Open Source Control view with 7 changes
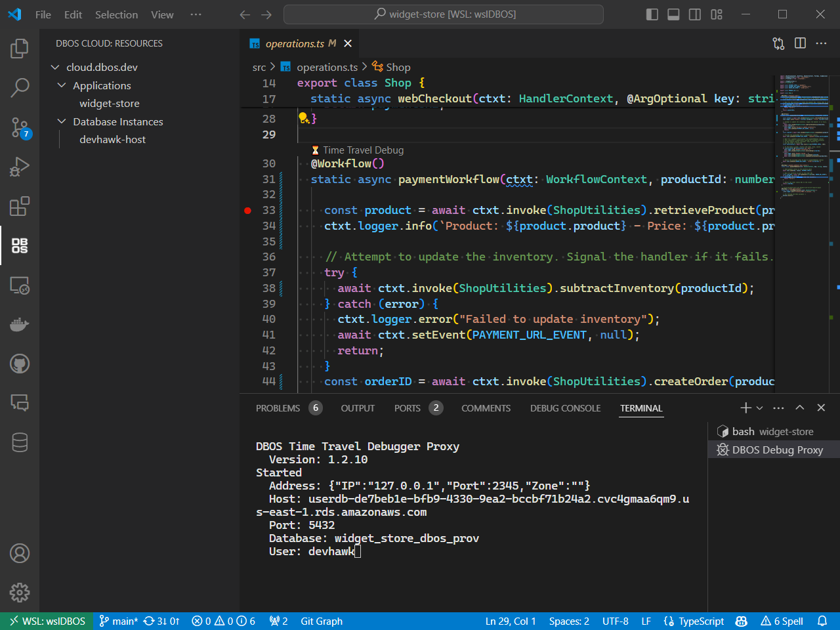The image size is (840, 630). (20, 127)
